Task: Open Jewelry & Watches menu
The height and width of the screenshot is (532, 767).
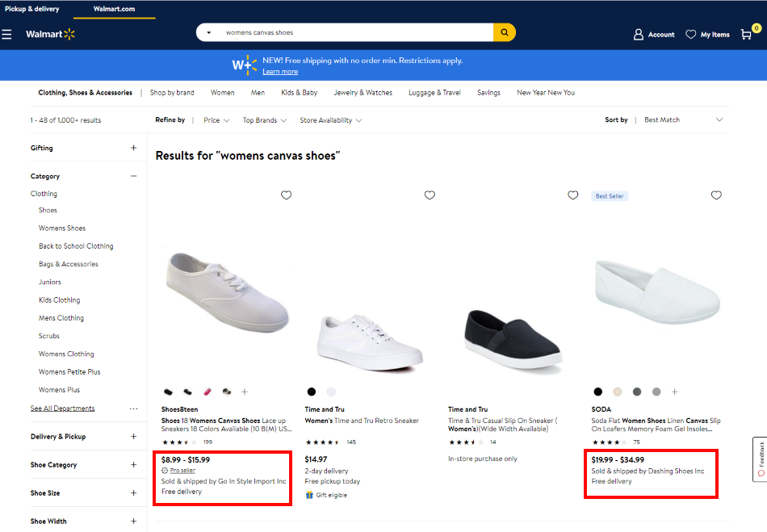Action: point(363,92)
